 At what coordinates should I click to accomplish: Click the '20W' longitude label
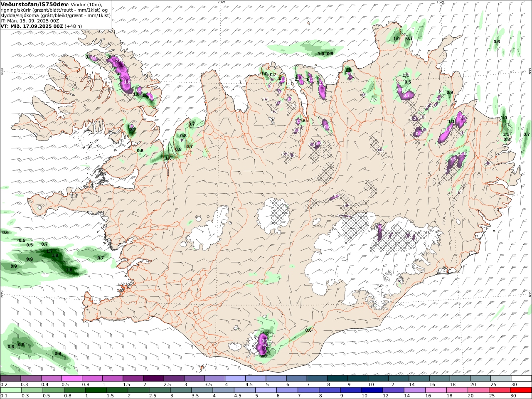(221, 2)
